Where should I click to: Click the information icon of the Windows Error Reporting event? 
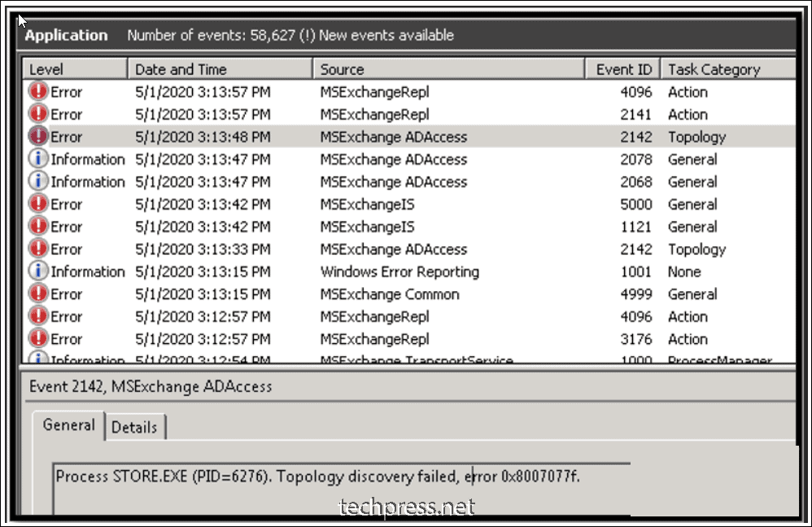[x=38, y=272]
